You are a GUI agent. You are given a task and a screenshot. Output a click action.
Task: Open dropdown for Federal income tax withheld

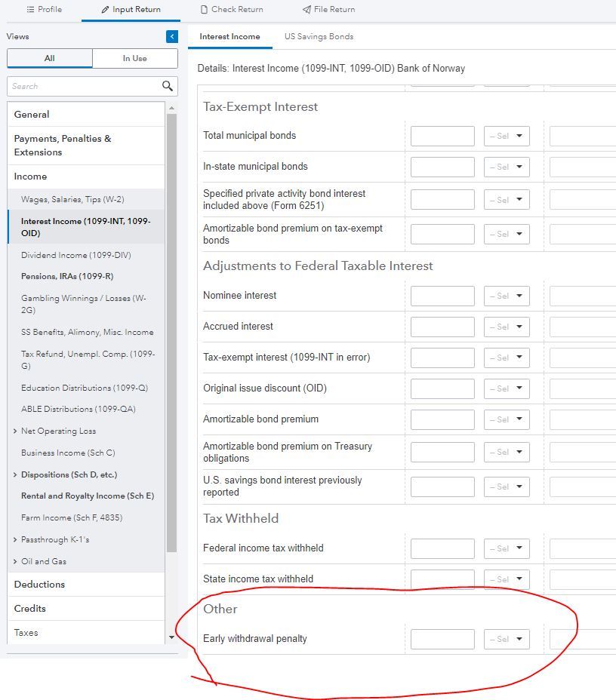click(507, 548)
